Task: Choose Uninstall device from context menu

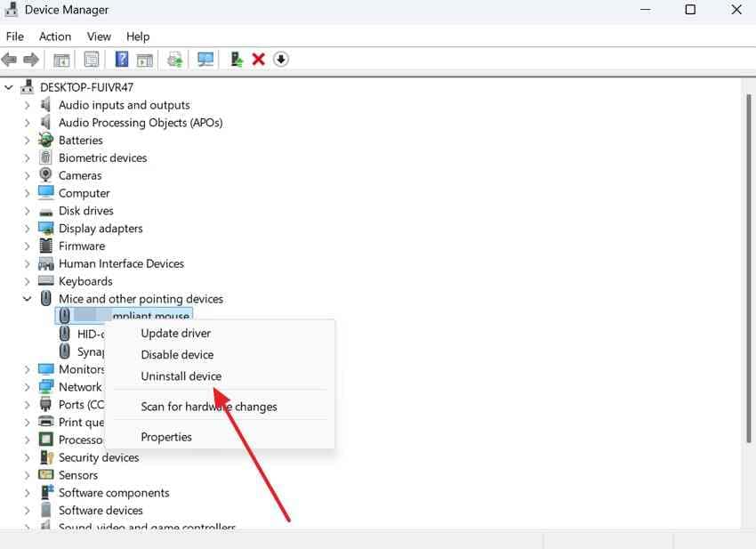Action: [220, 375]
